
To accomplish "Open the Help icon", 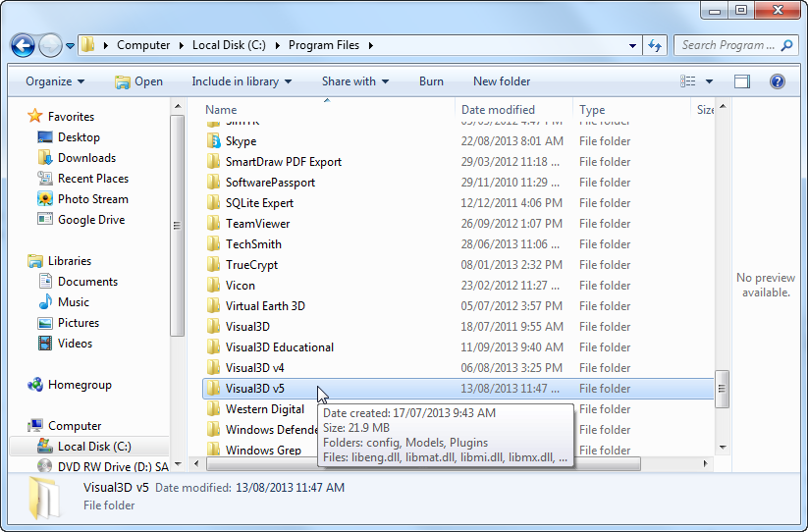I will [778, 81].
